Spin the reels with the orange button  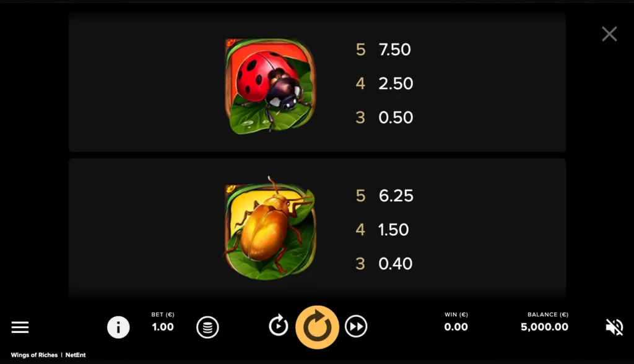[x=318, y=327]
